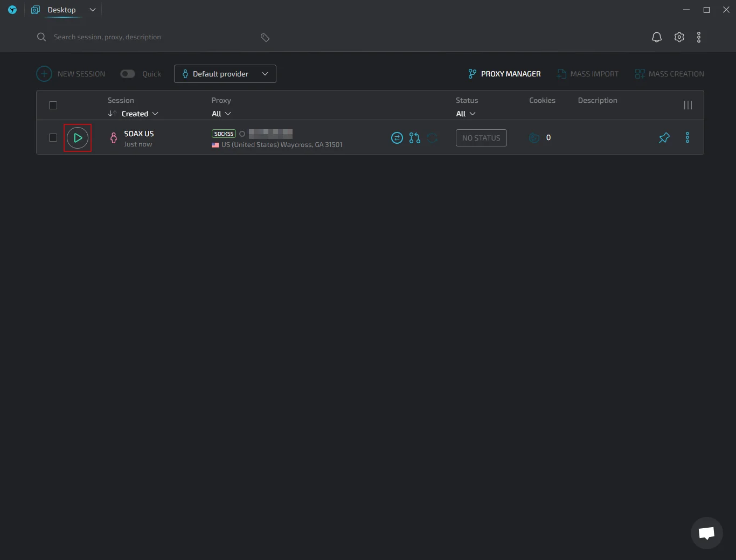The image size is (736, 560).
Task: Open the tag filter icon in search bar
Action: [x=265, y=37]
